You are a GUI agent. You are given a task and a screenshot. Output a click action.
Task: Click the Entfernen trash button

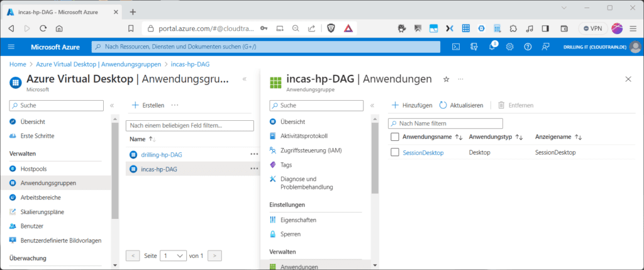click(x=516, y=105)
